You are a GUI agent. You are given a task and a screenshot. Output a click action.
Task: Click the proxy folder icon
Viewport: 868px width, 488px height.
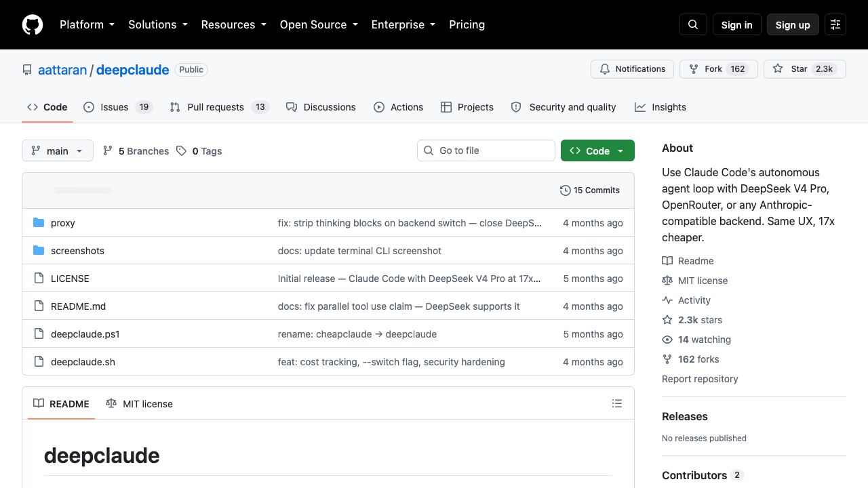pyautogui.click(x=39, y=223)
